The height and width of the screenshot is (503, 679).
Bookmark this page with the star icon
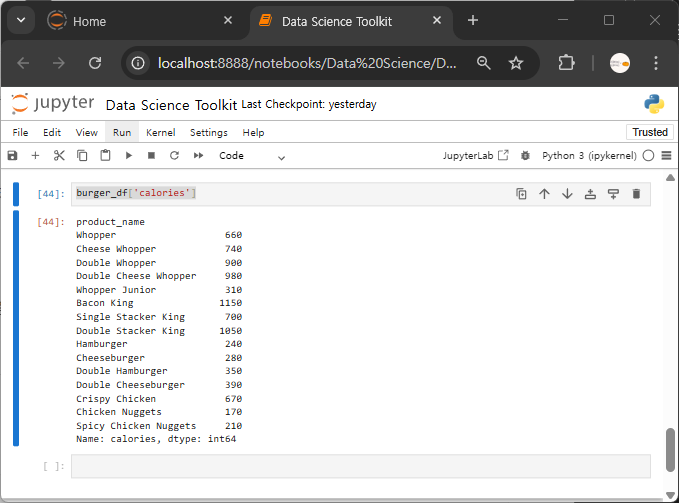pos(516,63)
